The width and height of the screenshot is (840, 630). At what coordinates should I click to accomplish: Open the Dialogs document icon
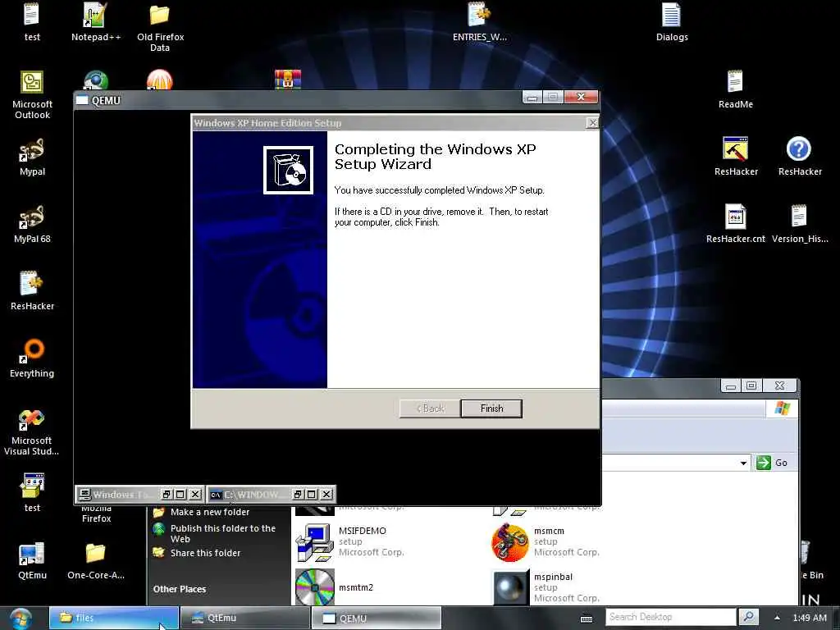(671, 22)
